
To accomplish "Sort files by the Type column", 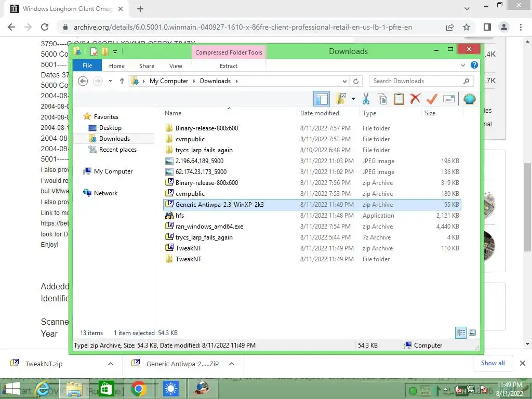I will coord(369,113).
